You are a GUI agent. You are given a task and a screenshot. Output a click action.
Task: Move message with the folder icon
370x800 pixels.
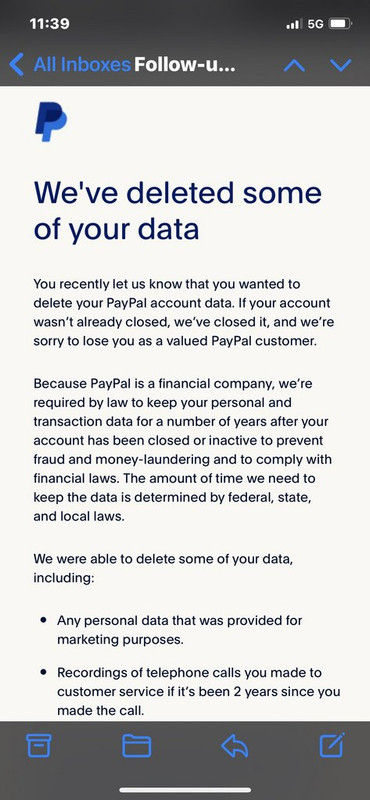pyautogui.click(x=137, y=746)
